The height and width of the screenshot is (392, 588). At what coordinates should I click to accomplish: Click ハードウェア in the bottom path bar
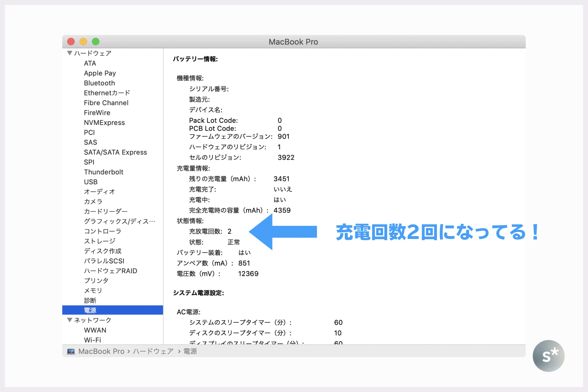[153, 351]
